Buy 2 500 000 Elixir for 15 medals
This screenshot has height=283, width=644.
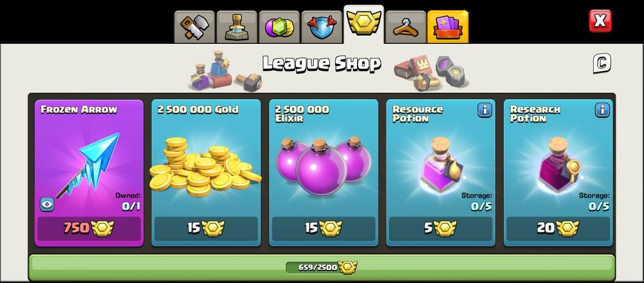tap(324, 228)
